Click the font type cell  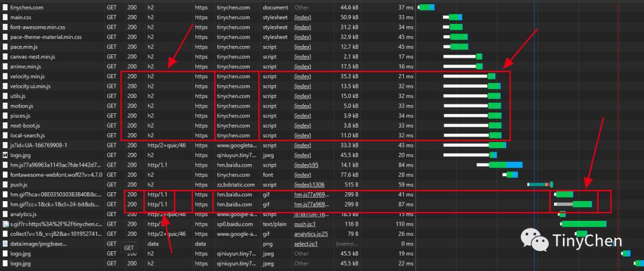click(268, 174)
